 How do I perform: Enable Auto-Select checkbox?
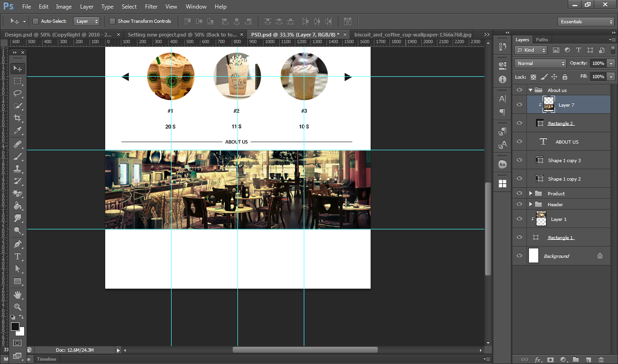pos(36,21)
